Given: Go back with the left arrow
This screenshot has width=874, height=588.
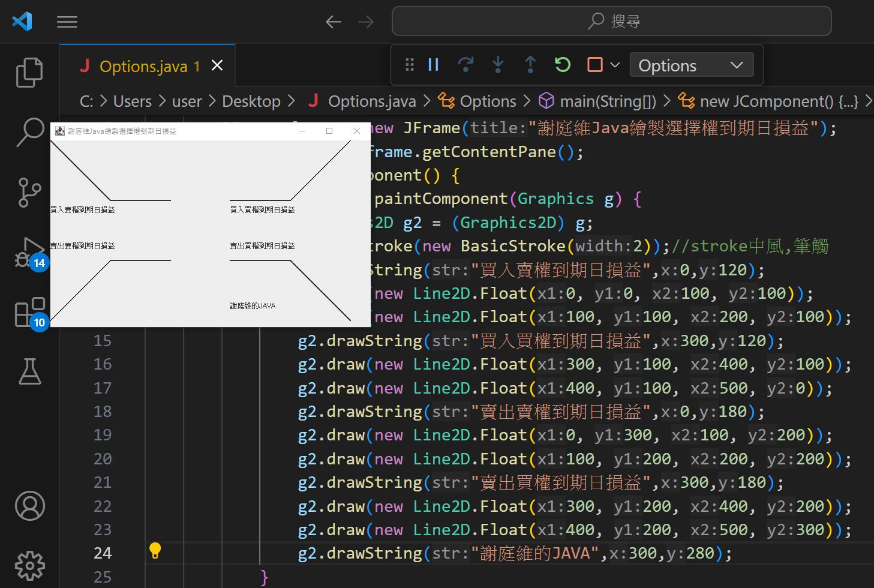Looking at the screenshot, I should pos(334,22).
